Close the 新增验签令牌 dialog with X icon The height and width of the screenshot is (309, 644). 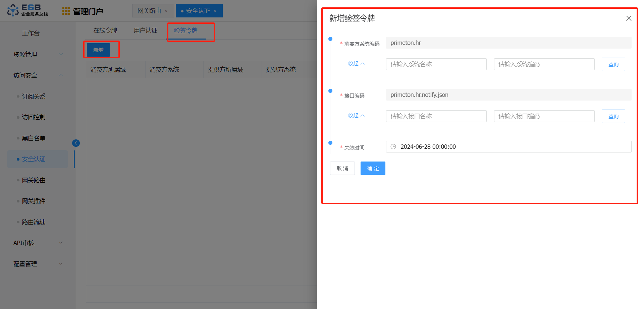coord(629,18)
